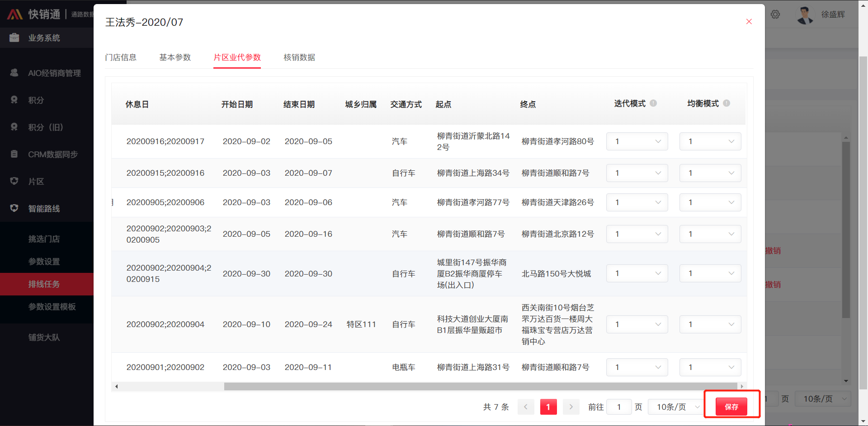Open 迭代模式 dropdown for 柳青街道孝河路80号 row
Viewport: 868px width, 426px height.
tap(637, 141)
